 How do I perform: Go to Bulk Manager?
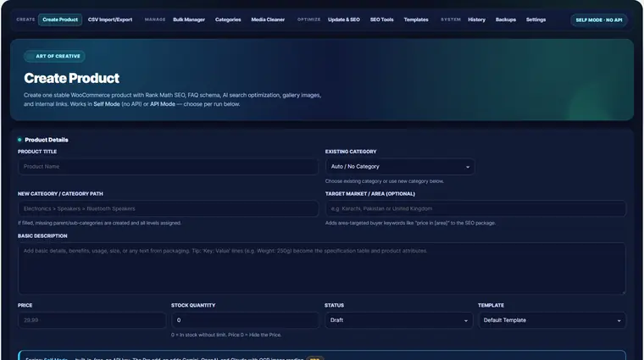pyautogui.click(x=189, y=19)
